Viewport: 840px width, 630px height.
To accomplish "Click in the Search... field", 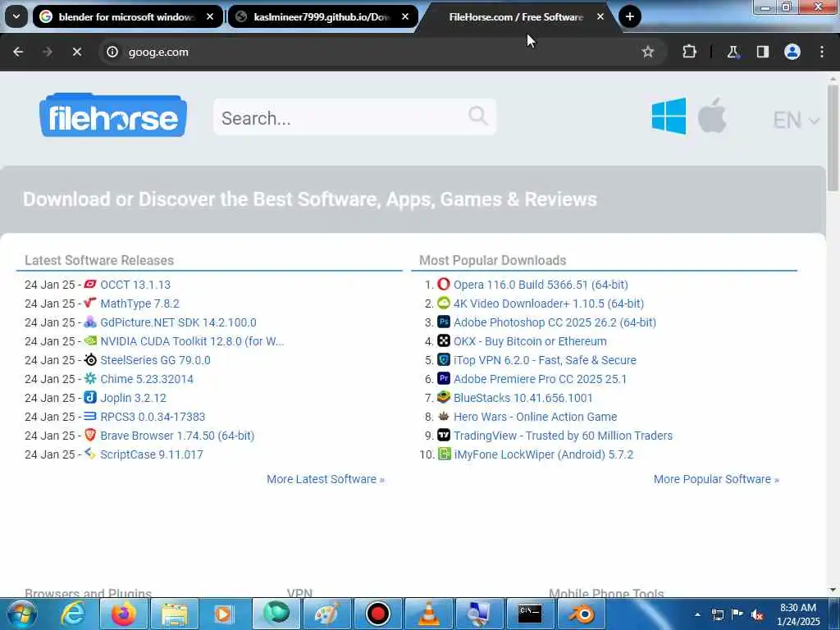I will click(x=354, y=117).
